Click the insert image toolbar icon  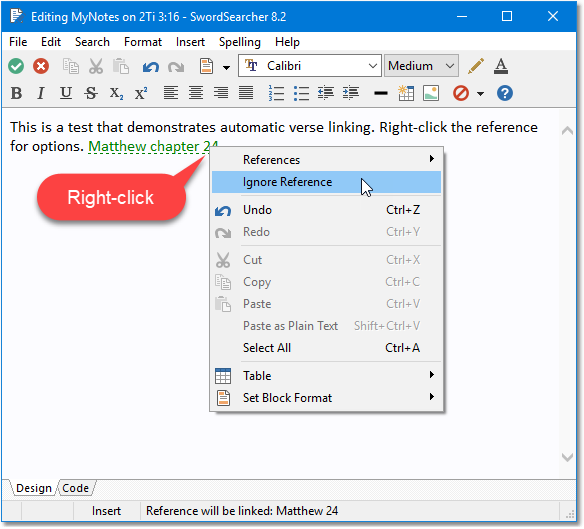(431, 93)
